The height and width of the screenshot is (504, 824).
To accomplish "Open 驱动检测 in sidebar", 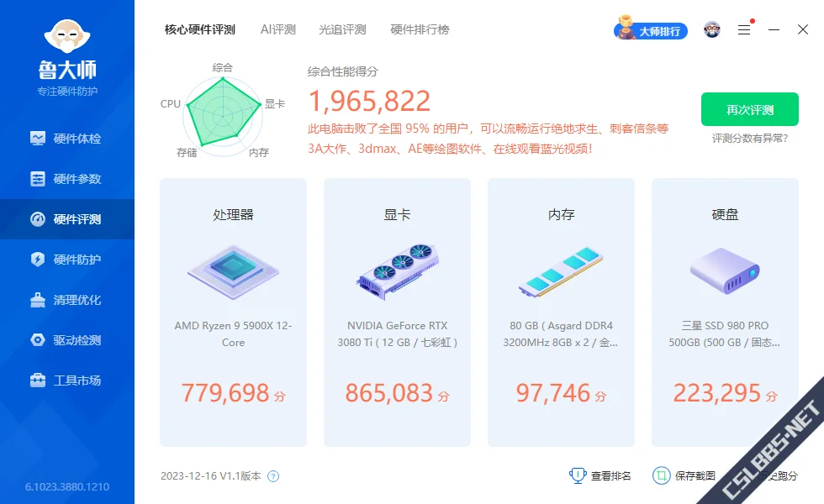I will [67, 340].
